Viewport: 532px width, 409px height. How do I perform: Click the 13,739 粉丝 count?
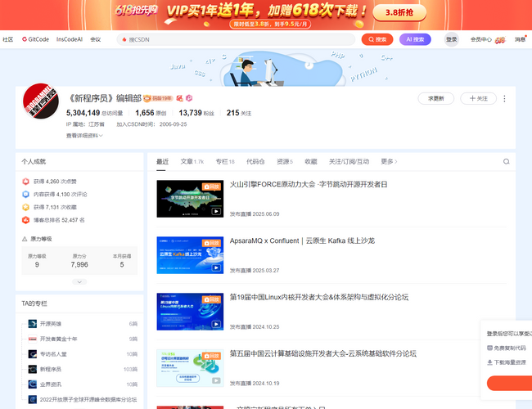pos(196,113)
